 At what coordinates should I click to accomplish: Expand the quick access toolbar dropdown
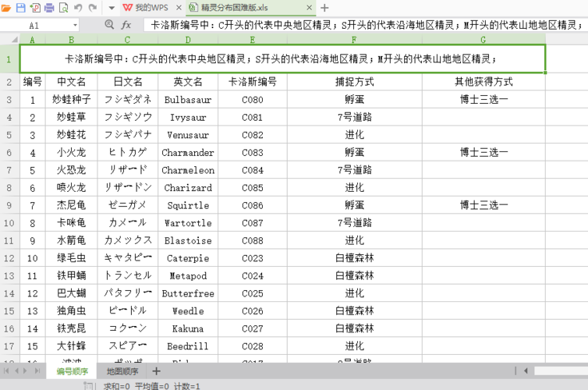[112, 8]
